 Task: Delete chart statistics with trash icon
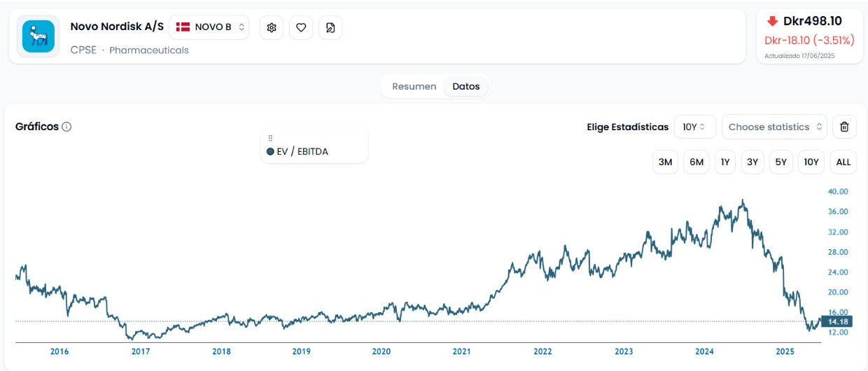tap(844, 127)
